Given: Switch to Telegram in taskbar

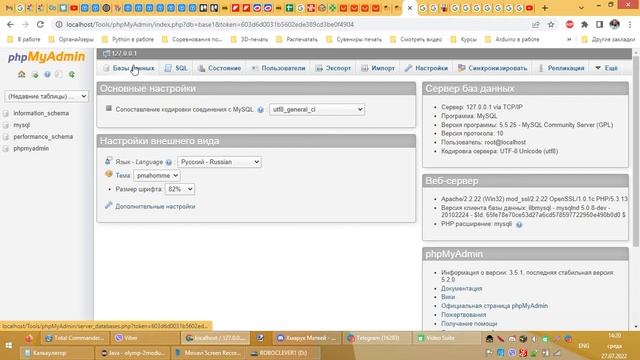Looking at the screenshot, I should pos(378,338).
